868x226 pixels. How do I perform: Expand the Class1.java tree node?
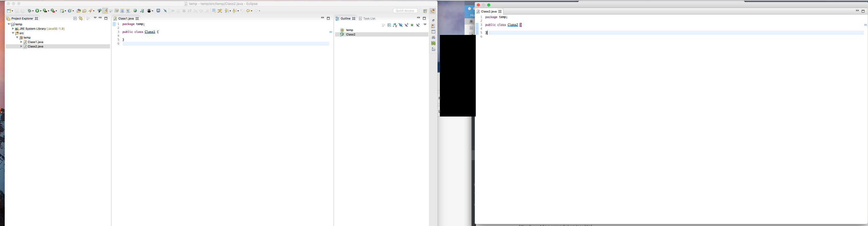[21, 42]
